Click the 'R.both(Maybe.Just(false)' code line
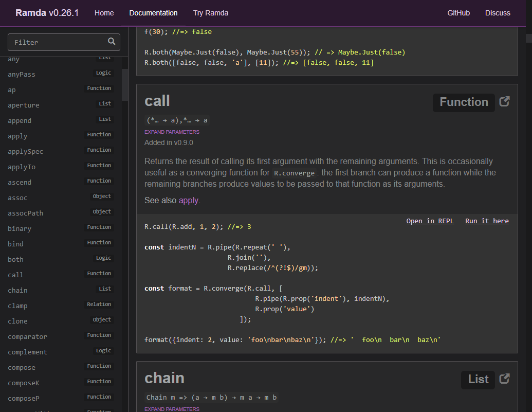 [275, 52]
